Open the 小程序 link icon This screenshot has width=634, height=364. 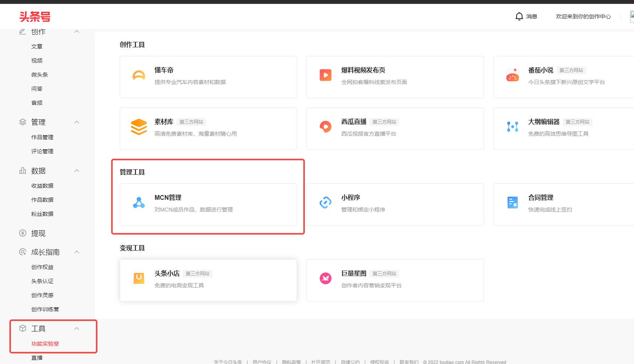tap(325, 203)
